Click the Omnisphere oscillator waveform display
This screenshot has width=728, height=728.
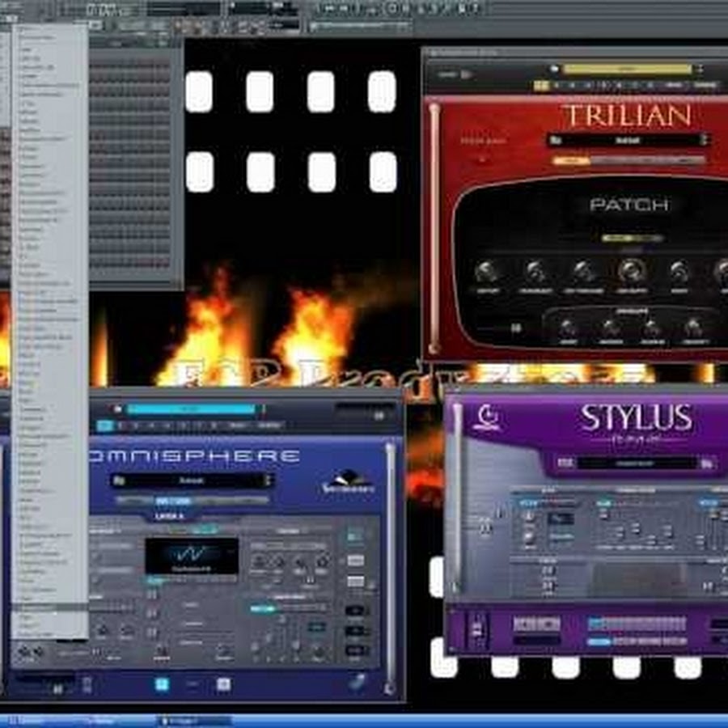(192, 557)
